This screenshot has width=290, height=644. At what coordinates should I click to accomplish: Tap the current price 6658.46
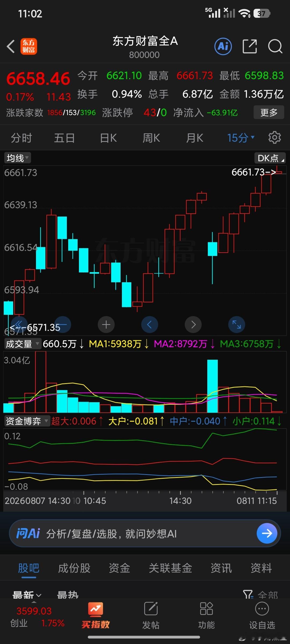(x=38, y=79)
